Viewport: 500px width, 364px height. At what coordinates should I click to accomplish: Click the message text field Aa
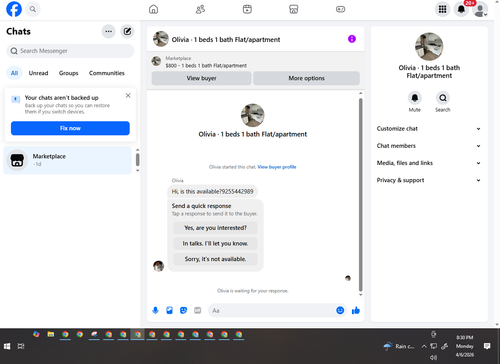(272, 311)
